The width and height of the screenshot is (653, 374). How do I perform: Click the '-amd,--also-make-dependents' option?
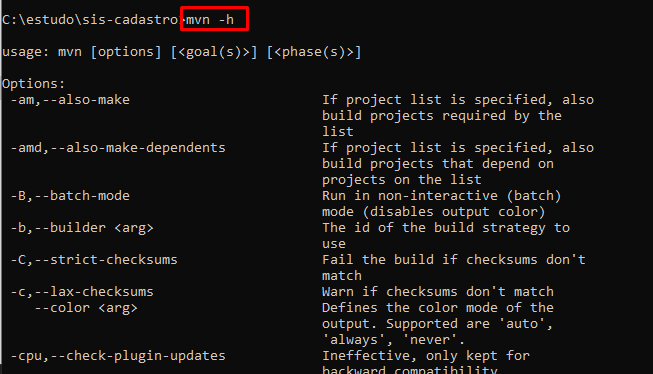pyautogui.click(x=118, y=148)
